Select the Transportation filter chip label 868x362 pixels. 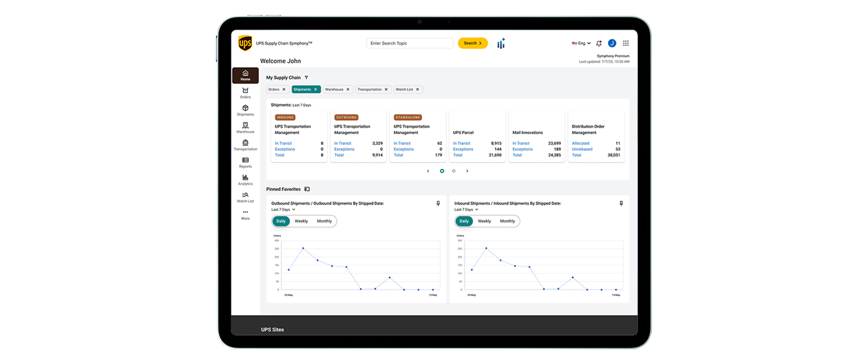coord(370,89)
